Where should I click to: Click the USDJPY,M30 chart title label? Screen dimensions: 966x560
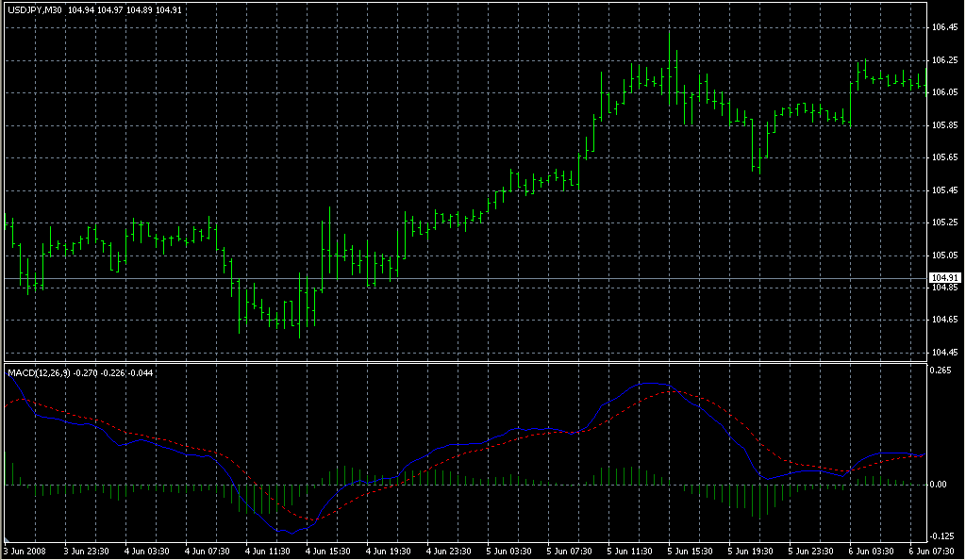34,10
